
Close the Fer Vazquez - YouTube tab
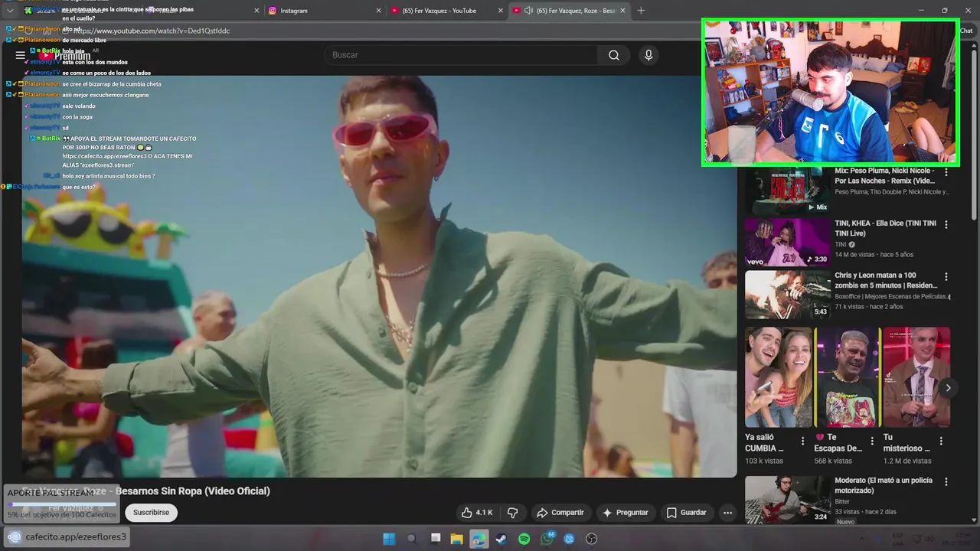501,11
